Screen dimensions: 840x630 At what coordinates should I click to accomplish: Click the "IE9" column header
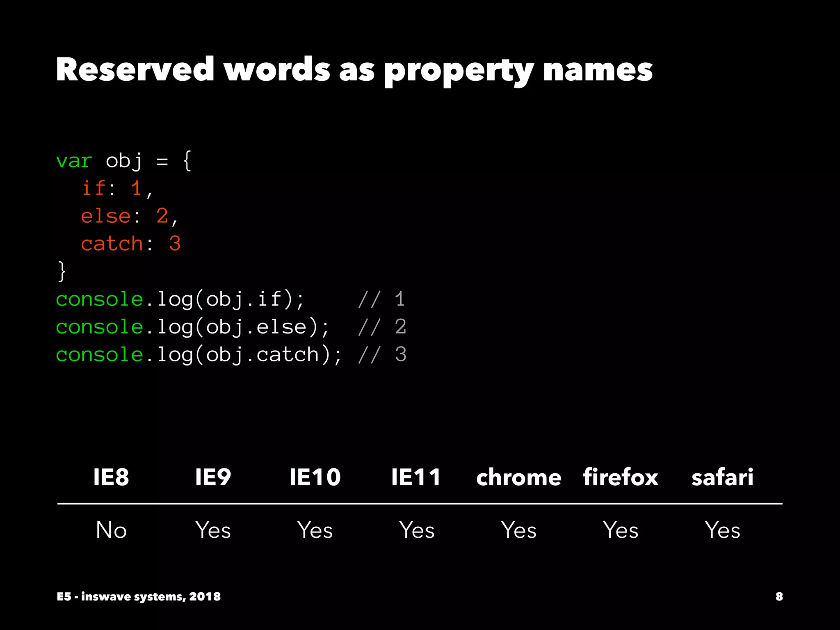(x=213, y=477)
